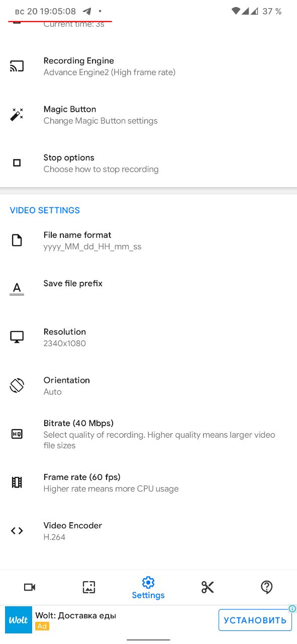Screen dimensions: 297x644
Task: Tap the status bar clock 19:05:08
Action: coord(59,11)
